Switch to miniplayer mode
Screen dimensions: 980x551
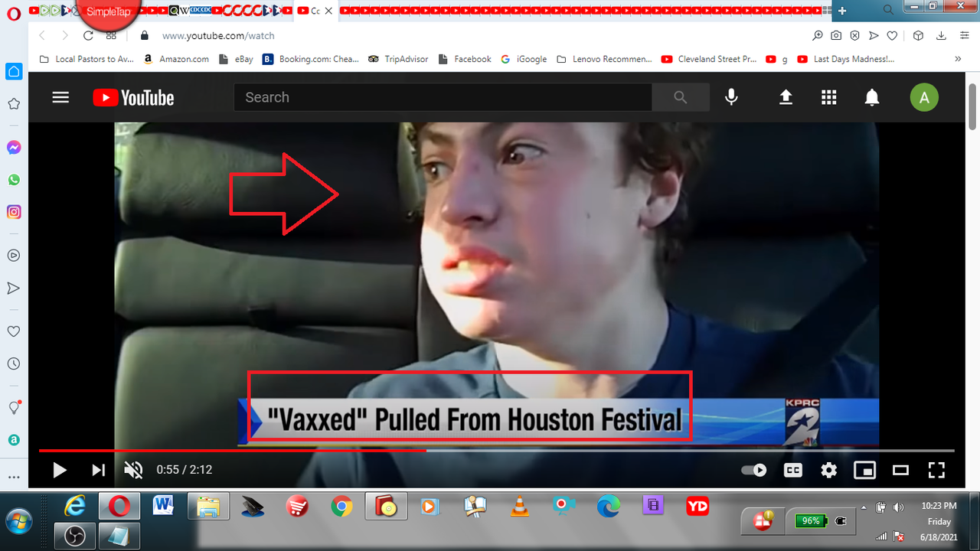tap(864, 470)
